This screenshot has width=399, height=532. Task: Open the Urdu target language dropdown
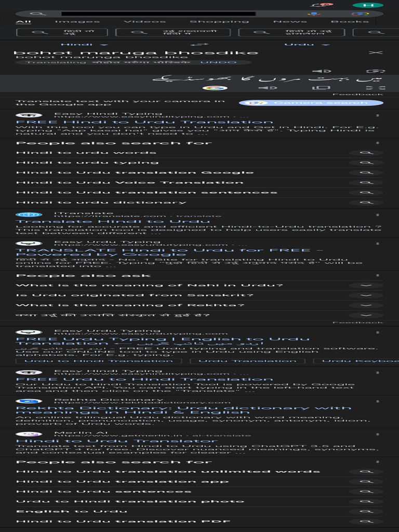pos(307,45)
